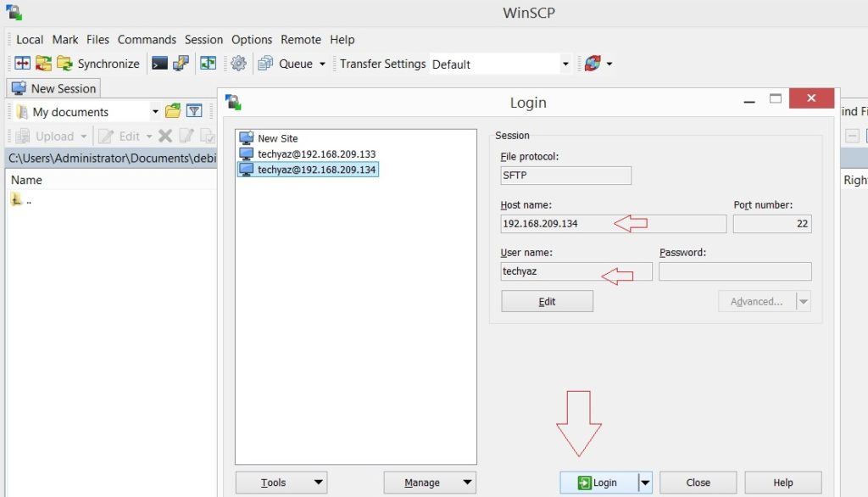Open the Session menu

[203, 40]
